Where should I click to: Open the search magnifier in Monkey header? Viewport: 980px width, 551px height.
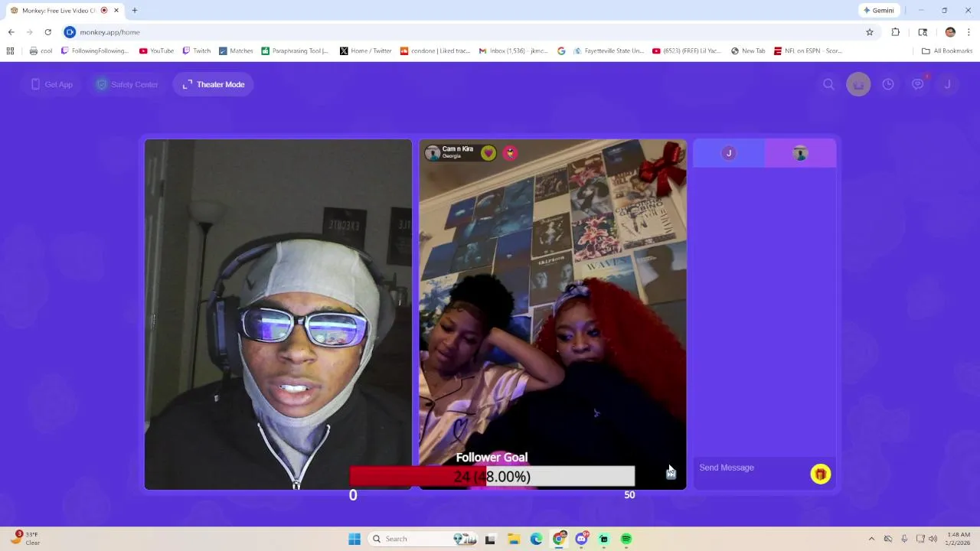click(x=828, y=84)
